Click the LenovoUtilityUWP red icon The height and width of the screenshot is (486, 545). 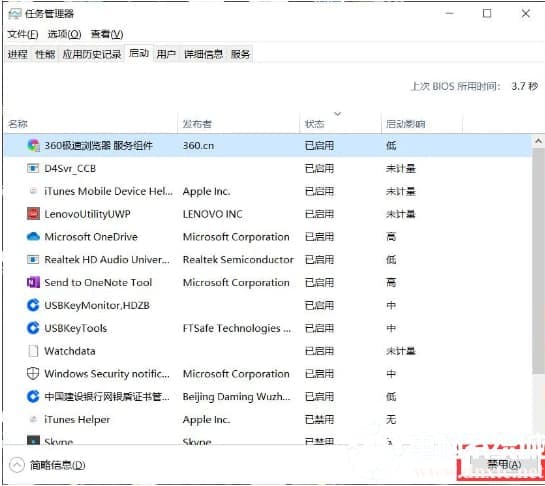coord(33,214)
